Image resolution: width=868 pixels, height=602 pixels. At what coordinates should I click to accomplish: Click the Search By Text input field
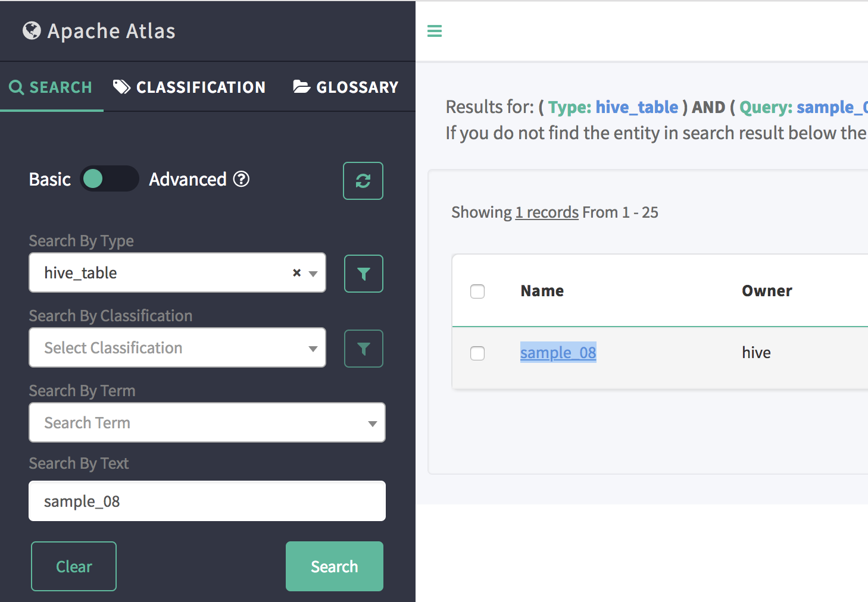coord(207,501)
